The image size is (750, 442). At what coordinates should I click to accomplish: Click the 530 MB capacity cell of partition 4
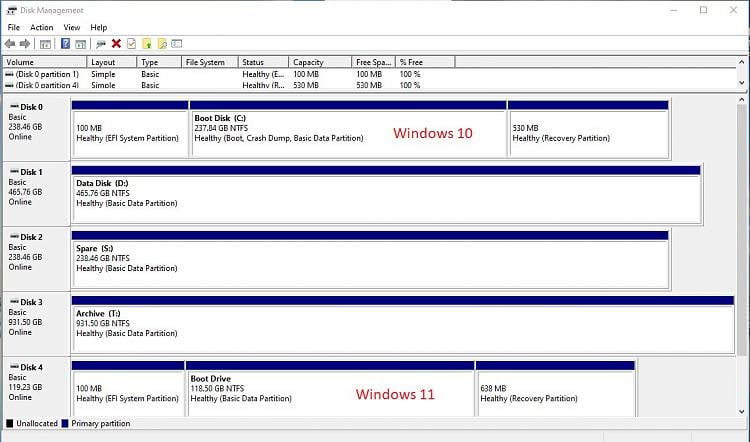[x=306, y=85]
